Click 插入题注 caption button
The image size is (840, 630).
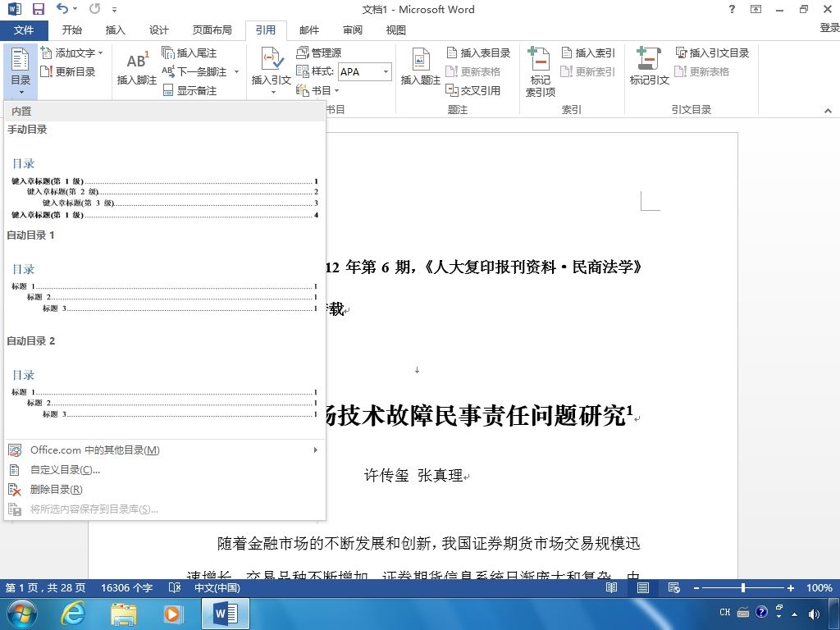[x=421, y=67]
